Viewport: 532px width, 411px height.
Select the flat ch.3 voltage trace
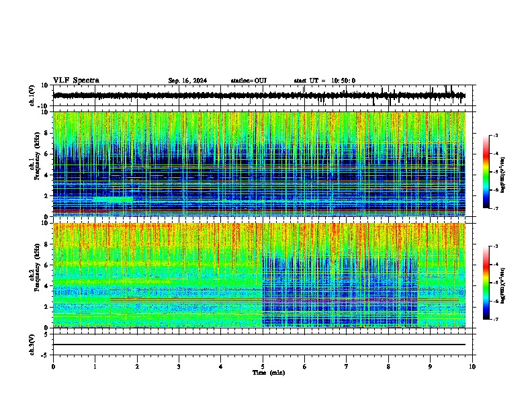pos(259,345)
